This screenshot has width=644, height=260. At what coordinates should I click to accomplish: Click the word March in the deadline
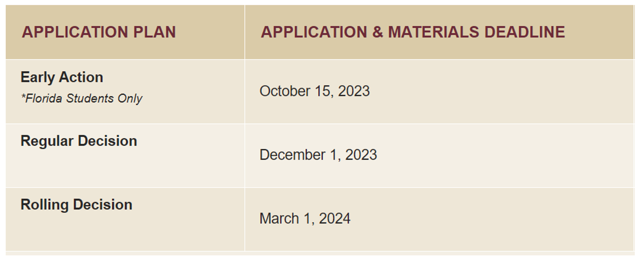click(x=279, y=219)
